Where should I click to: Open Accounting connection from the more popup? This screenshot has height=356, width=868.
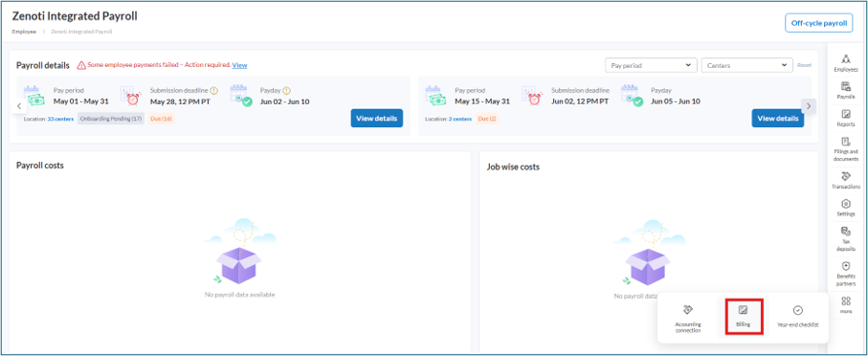point(688,319)
